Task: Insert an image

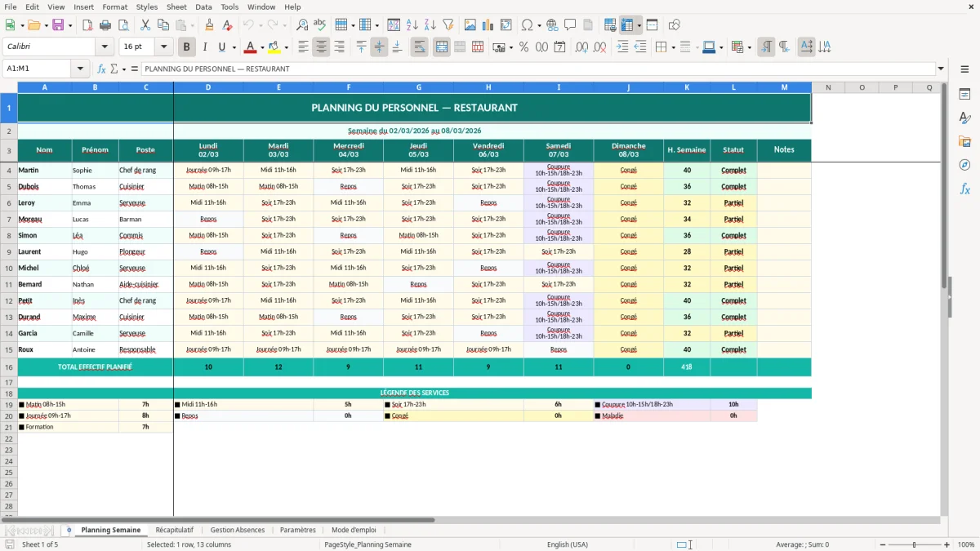Action: tap(471, 25)
